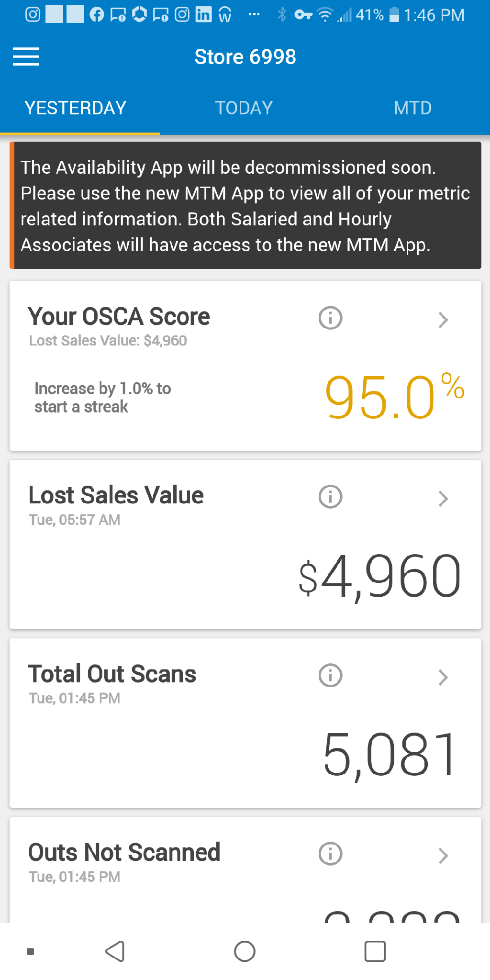Tap the decommission notice banner
The image size is (490, 980).
point(245,206)
